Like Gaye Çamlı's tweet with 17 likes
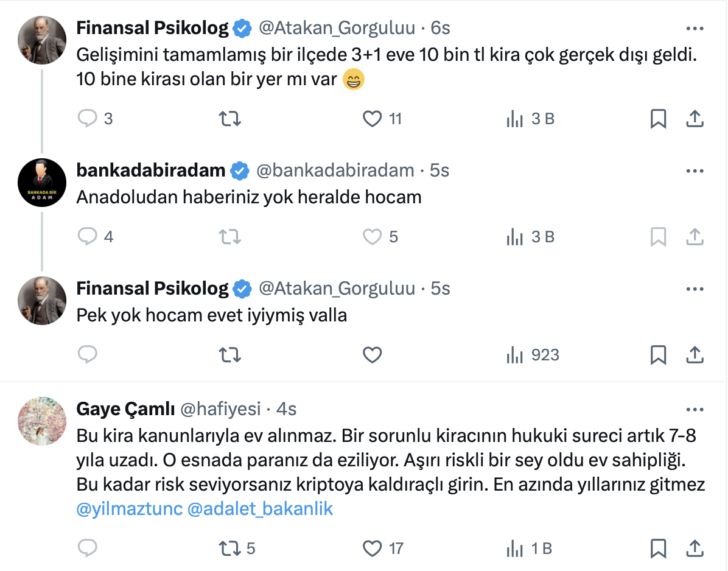 pos(372,548)
